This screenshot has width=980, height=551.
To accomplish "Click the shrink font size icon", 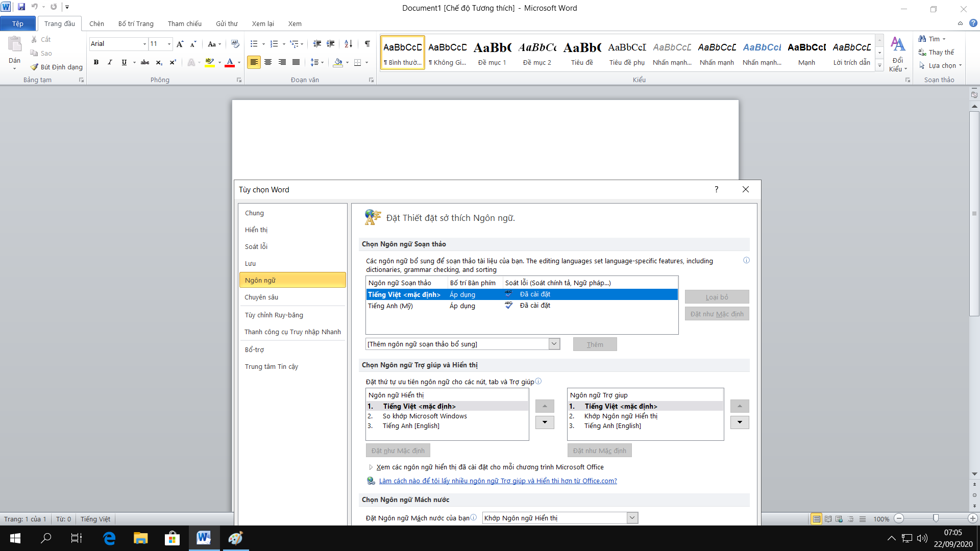I will pyautogui.click(x=193, y=44).
